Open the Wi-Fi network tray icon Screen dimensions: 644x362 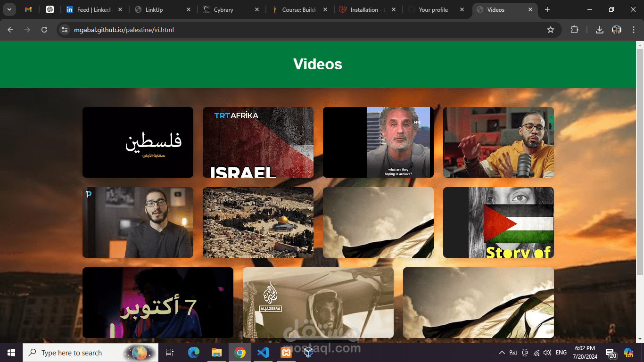[x=536, y=353]
